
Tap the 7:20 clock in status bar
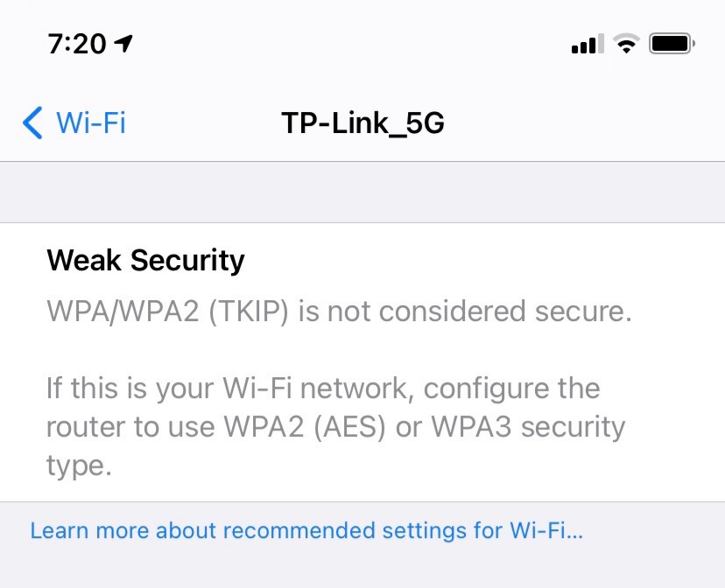tap(77, 44)
